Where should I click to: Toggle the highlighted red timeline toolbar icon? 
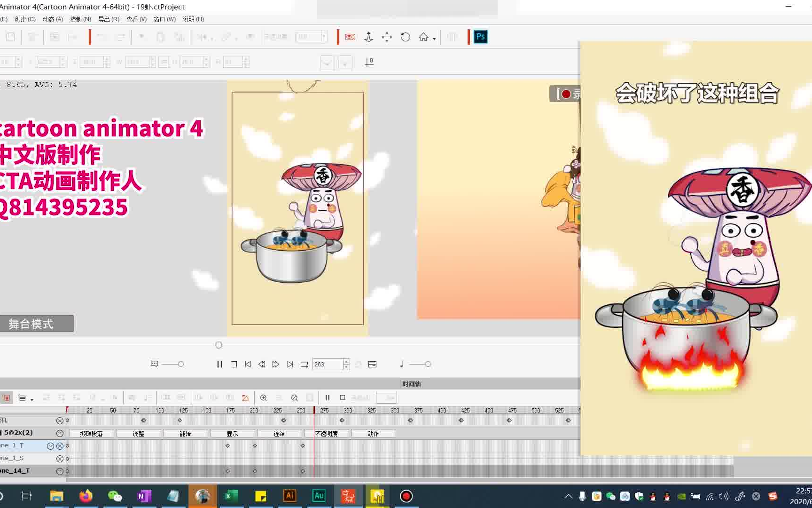tap(6, 398)
